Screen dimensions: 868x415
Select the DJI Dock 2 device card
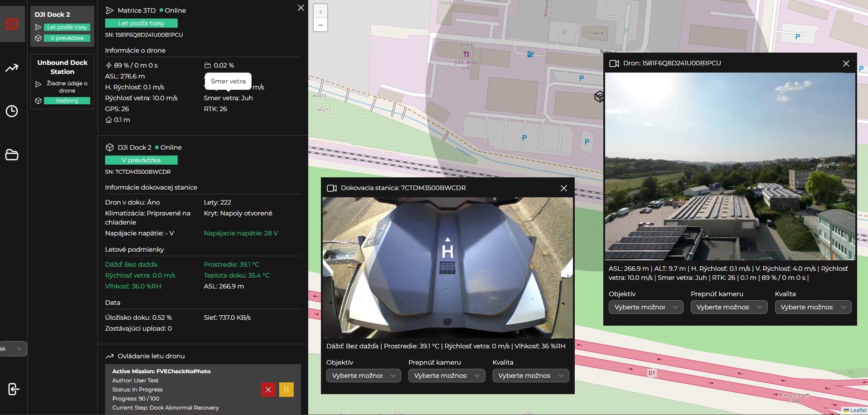[62, 26]
